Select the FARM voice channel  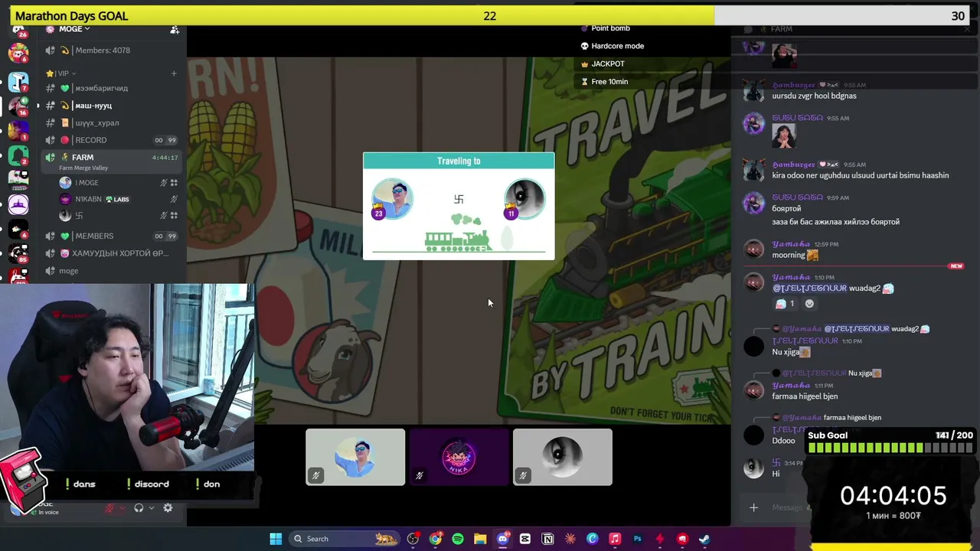(112, 160)
